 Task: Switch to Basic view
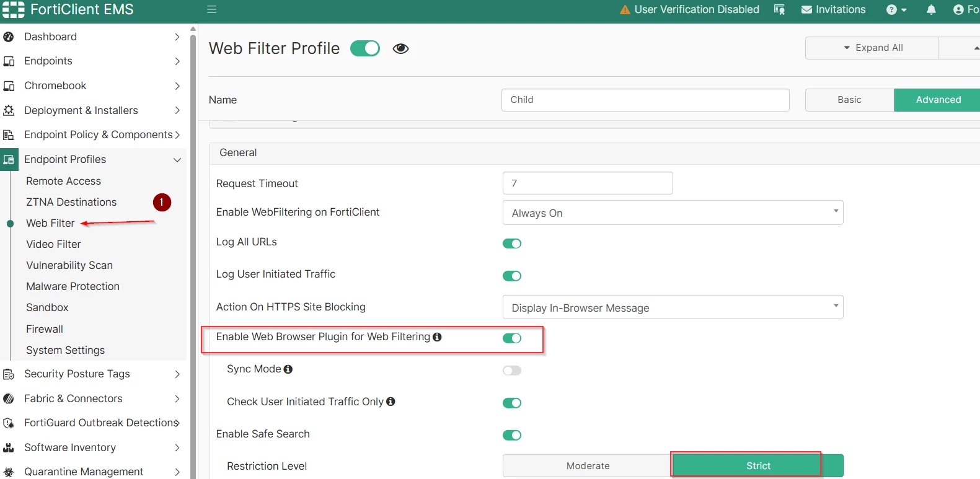849,100
